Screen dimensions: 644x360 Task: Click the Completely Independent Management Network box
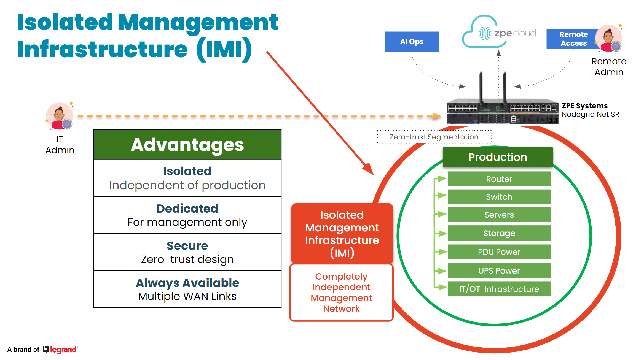pos(342,293)
